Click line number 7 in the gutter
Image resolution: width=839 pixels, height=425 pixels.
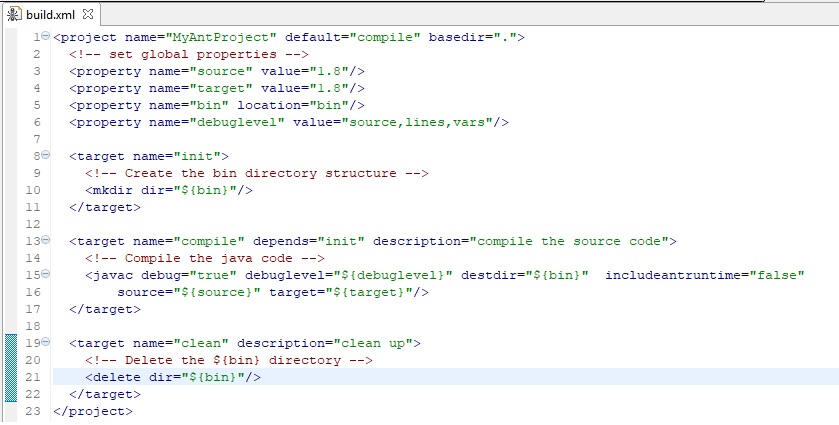click(36, 140)
